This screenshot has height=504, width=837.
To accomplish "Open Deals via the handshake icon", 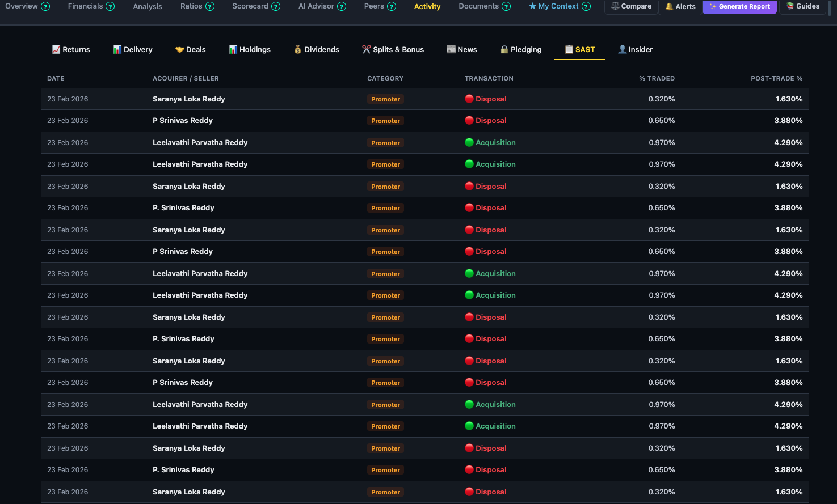I will tap(180, 49).
